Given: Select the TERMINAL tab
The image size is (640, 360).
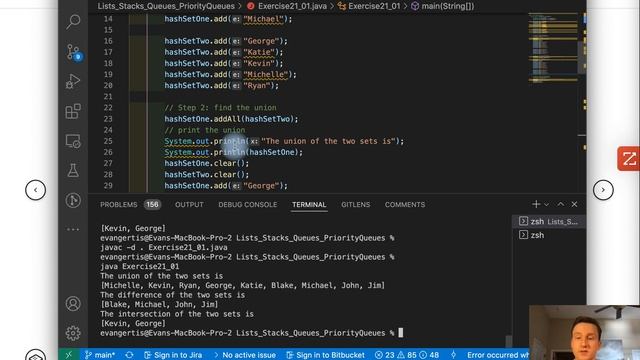Looking at the screenshot, I should [x=309, y=204].
